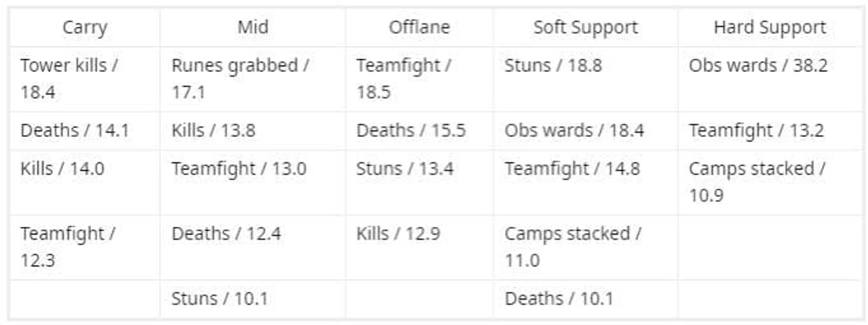Click the Kills / 13.8 cell
Image resolution: width=868 pixels, height=325 pixels.
[213, 131]
